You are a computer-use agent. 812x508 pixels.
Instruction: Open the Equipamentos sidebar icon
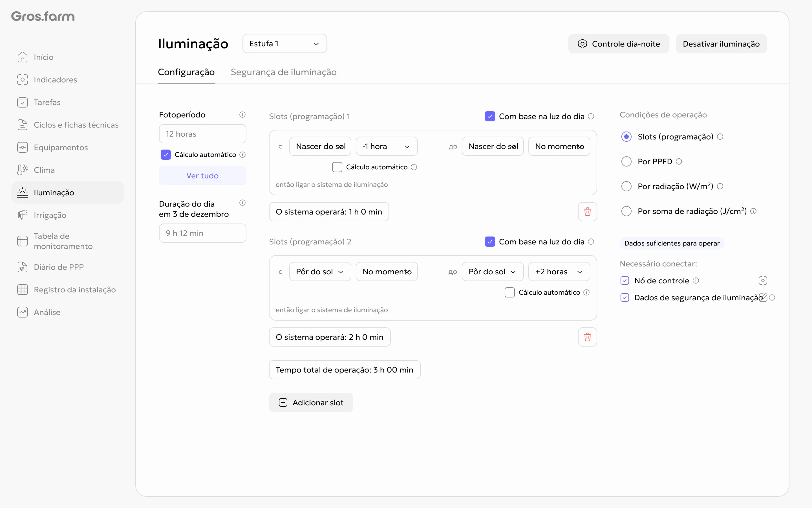pos(23,147)
